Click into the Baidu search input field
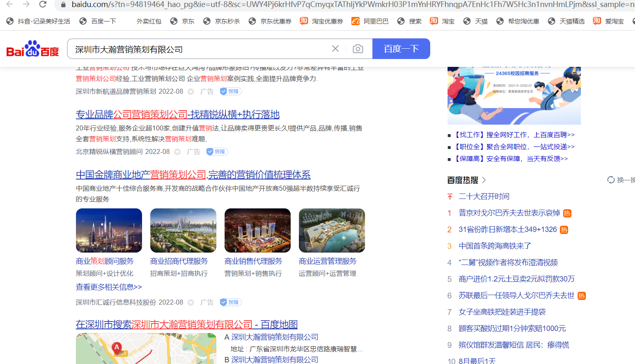The width and height of the screenshot is (635, 364). tap(198, 49)
